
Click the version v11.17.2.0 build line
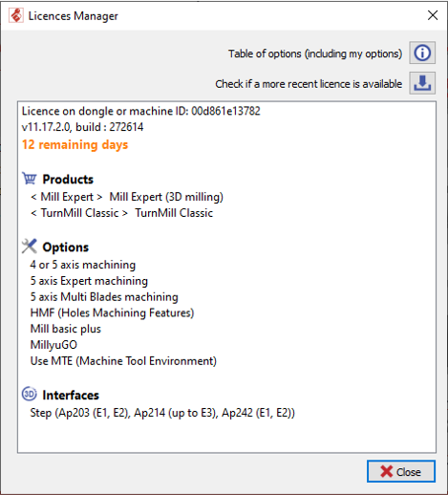82,127
